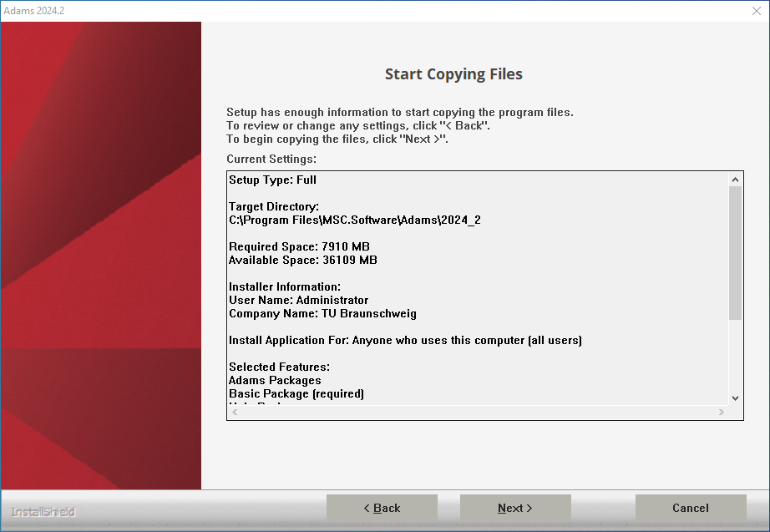Click the vertical scrollbar thumb in settings
The height and width of the screenshot is (532, 770).
(x=735, y=253)
